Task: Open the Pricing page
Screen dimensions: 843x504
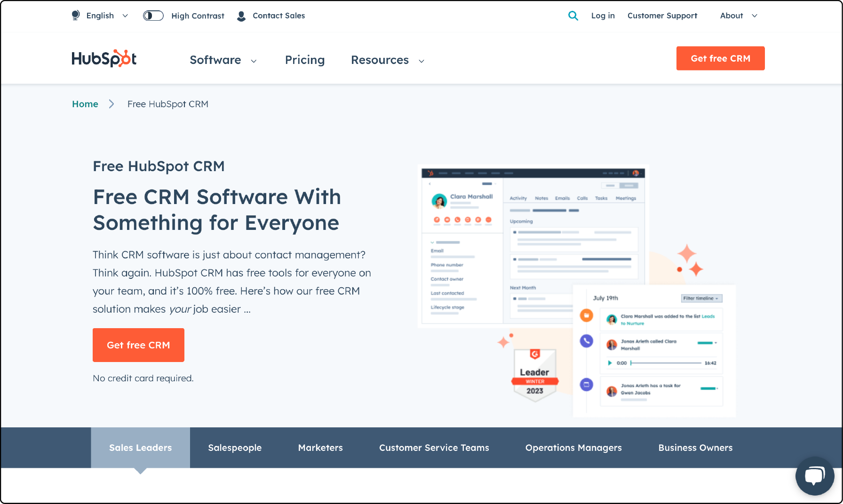Action: [x=305, y=60]
